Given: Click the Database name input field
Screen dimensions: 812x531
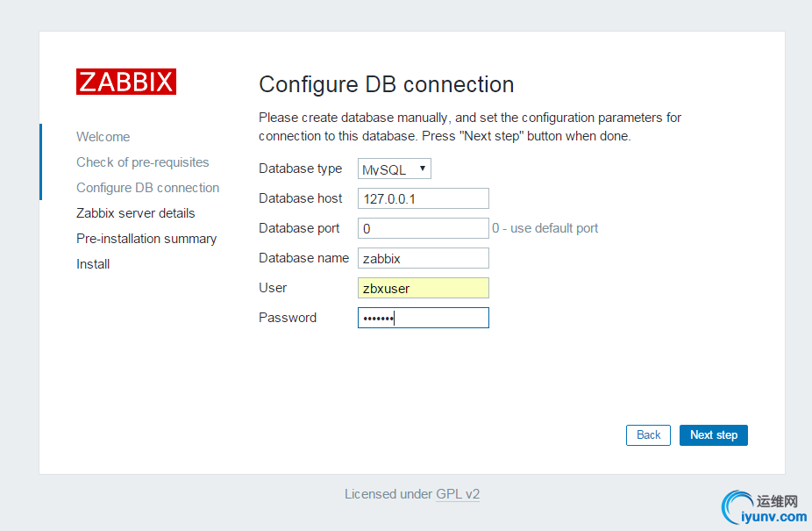Looking at the screenshot, I should [423, 258].
